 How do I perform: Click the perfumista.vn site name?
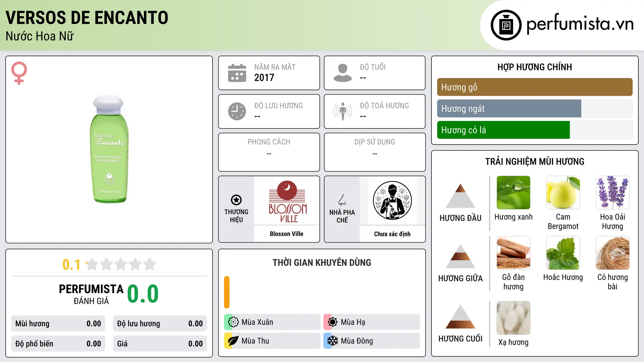point(580,24)
